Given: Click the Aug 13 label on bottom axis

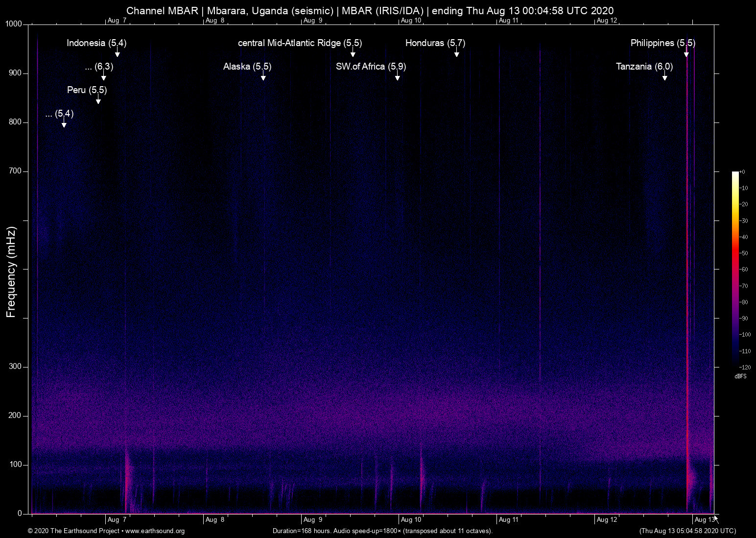Looking at the screenshot, I should coord(704,520).
